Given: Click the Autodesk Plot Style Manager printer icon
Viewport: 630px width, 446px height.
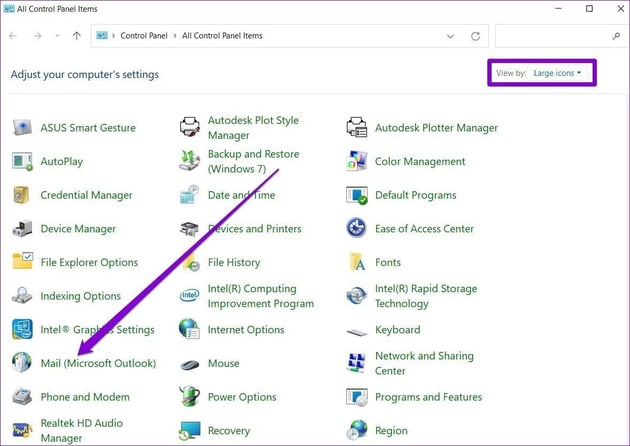Looking at the screenshot, I should click(190, 127).
